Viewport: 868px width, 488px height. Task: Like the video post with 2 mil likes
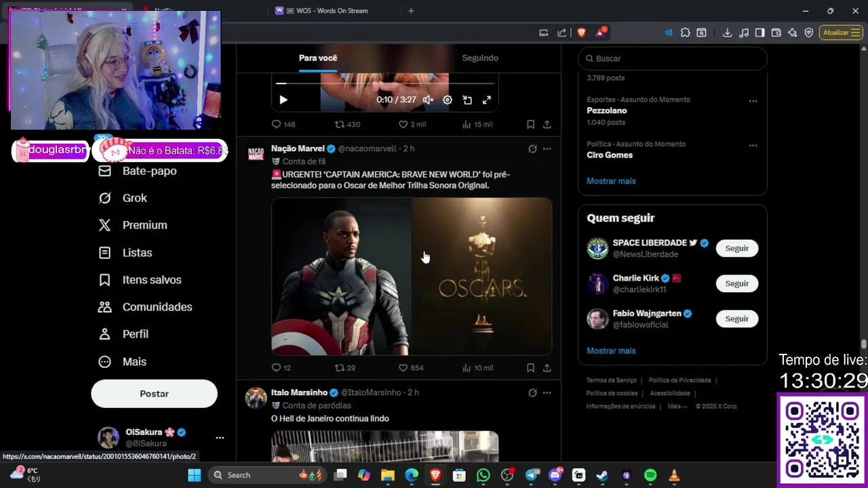pyautogui.click(x=412, y=124)
